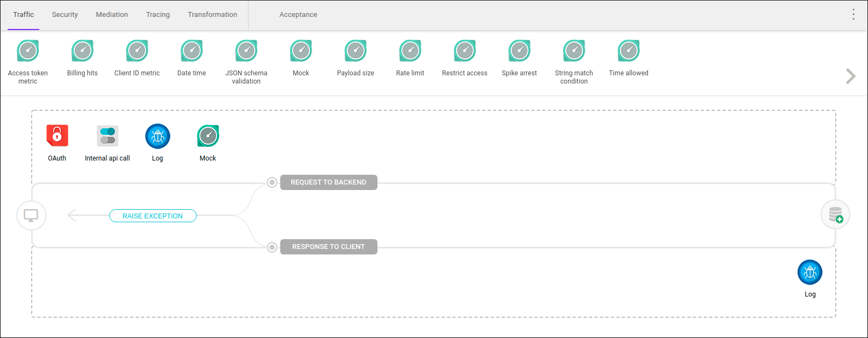
Task: Switch to the Traffic tab
Action: [23, 15]
